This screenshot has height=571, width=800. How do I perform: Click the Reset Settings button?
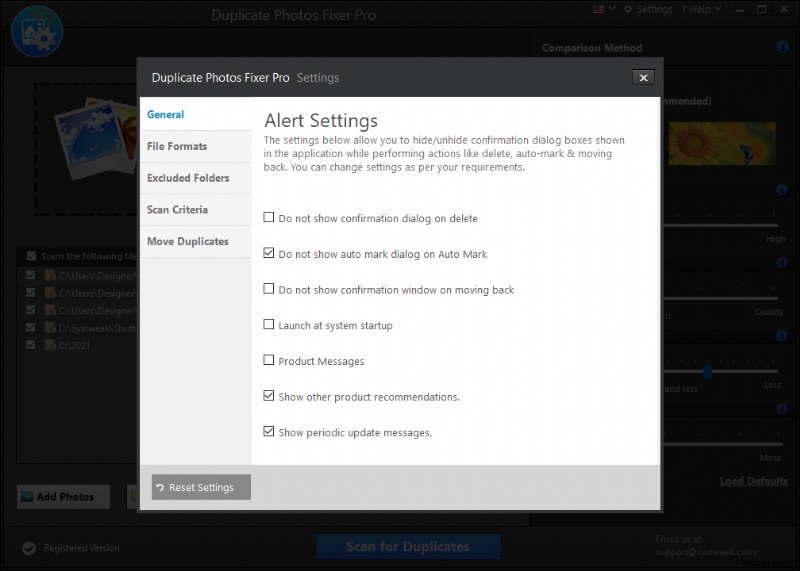201,487
